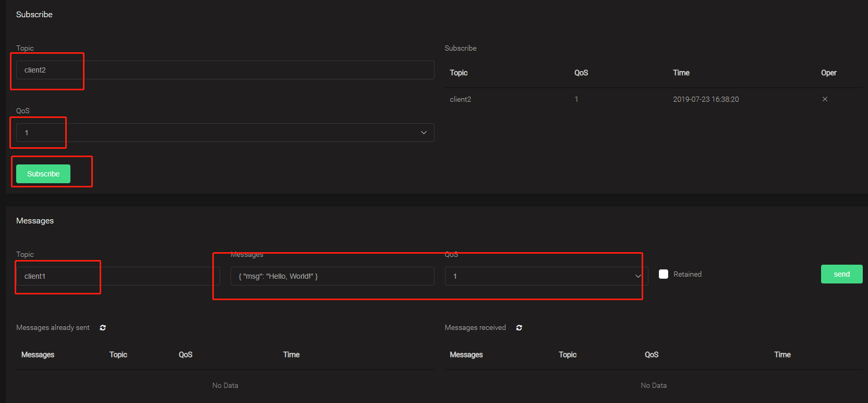Click the Messages received label
Screen dimensions: 868x403
point(475,327)
